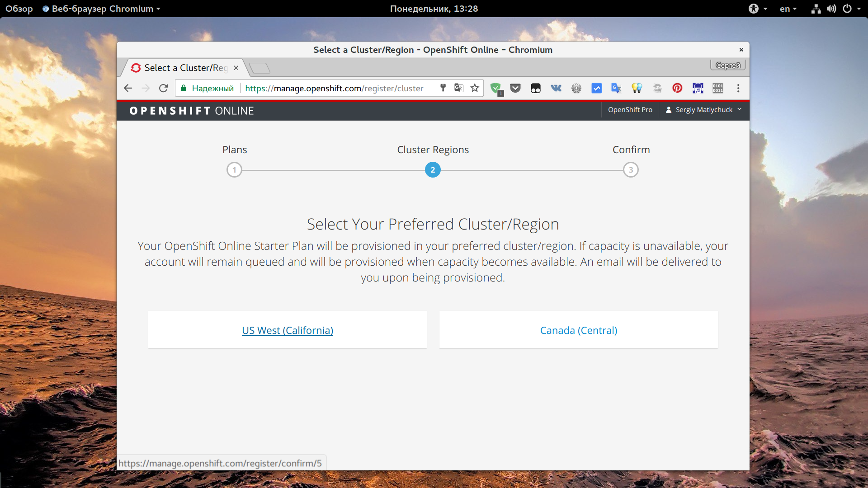The image size is (868, 488).
Task: Open Chromium three-dot menu
Action: [738, 88]
